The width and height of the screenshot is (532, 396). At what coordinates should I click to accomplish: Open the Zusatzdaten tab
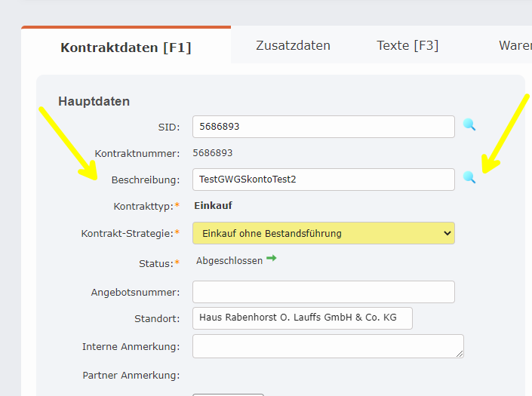293,45
